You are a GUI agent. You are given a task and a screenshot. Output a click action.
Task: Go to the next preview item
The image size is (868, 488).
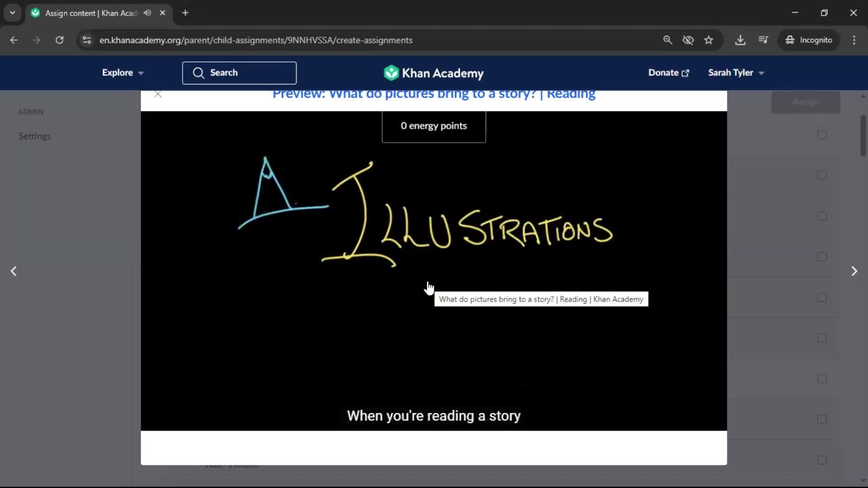[x=854, y=271]
